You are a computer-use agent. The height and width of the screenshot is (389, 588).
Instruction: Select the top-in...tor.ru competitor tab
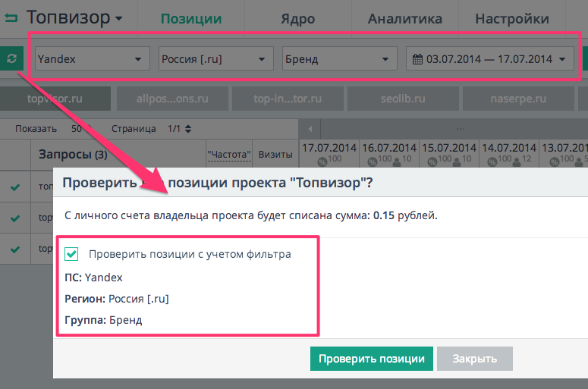[x=288, y=99]
